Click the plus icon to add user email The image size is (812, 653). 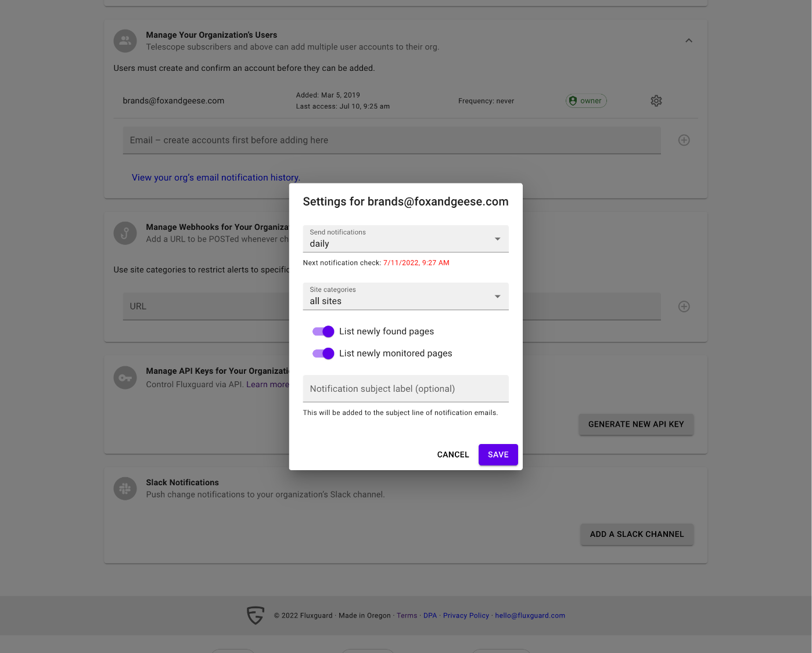[684, 140]
